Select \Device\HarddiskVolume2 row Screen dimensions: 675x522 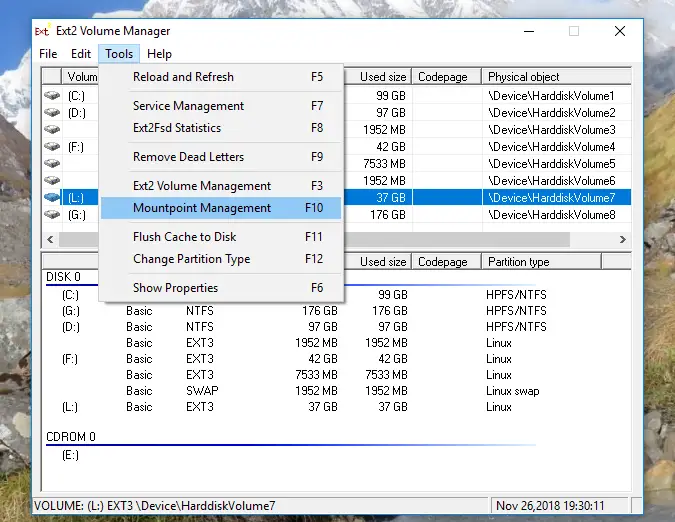coord(551,113)
